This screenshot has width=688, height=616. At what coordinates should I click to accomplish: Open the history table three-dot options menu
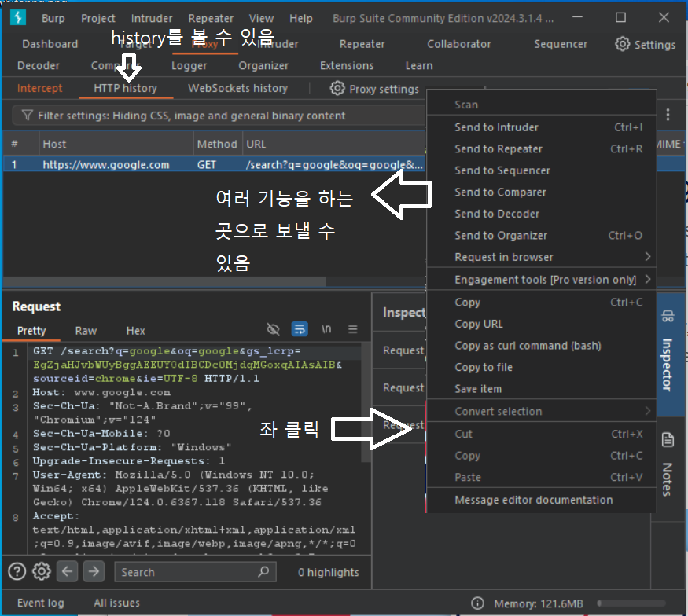[x=668, y=115]
